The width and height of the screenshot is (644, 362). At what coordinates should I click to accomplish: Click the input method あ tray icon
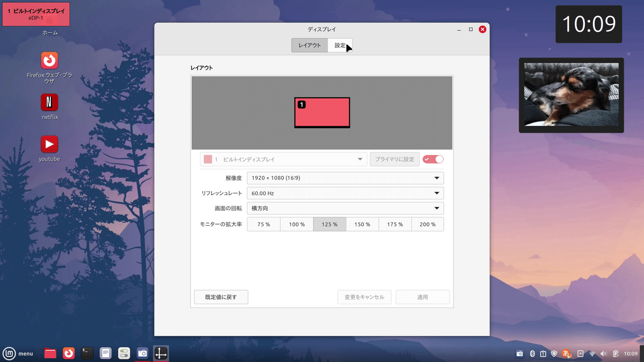click(x=566, y=353)
